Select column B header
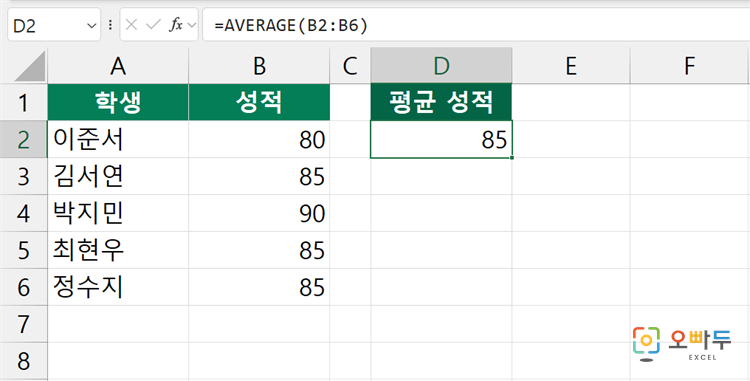The width and height of the screenshot is (750, 381). point(259,66)
